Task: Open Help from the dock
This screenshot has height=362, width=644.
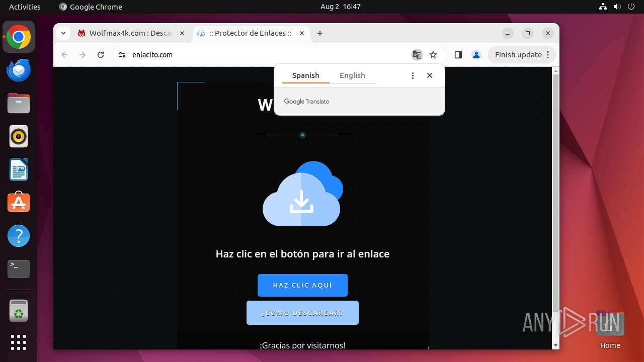Action: (x=19, y=236)
